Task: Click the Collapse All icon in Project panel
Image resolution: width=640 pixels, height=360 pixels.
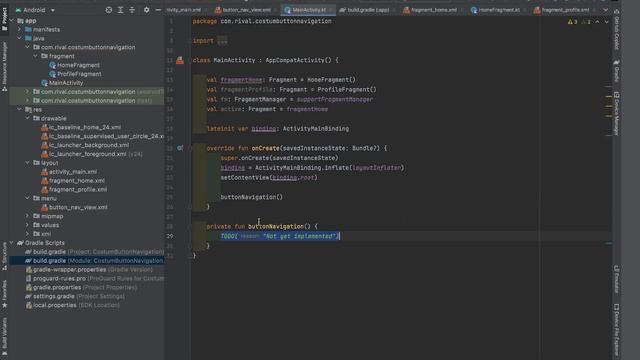Action: (x=132, y=10)
